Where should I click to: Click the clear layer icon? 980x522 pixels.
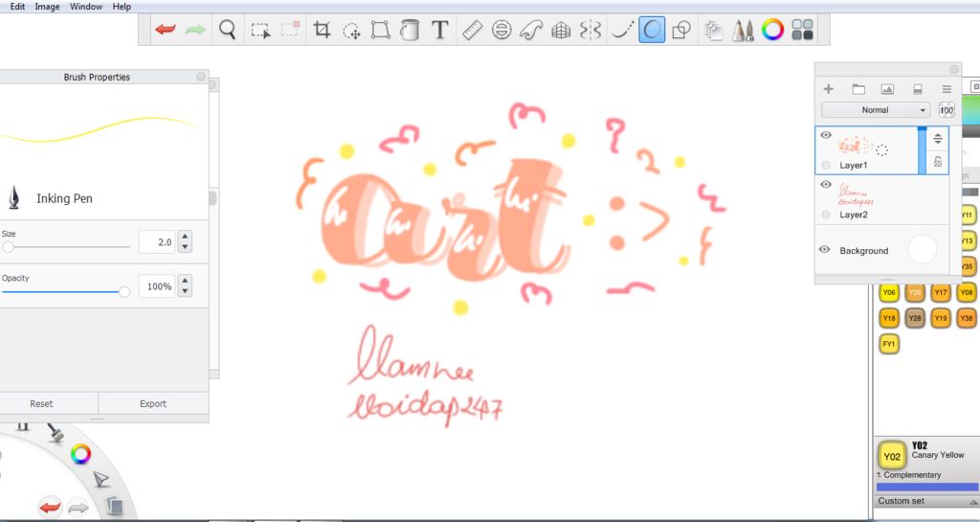tap(917, 89)
